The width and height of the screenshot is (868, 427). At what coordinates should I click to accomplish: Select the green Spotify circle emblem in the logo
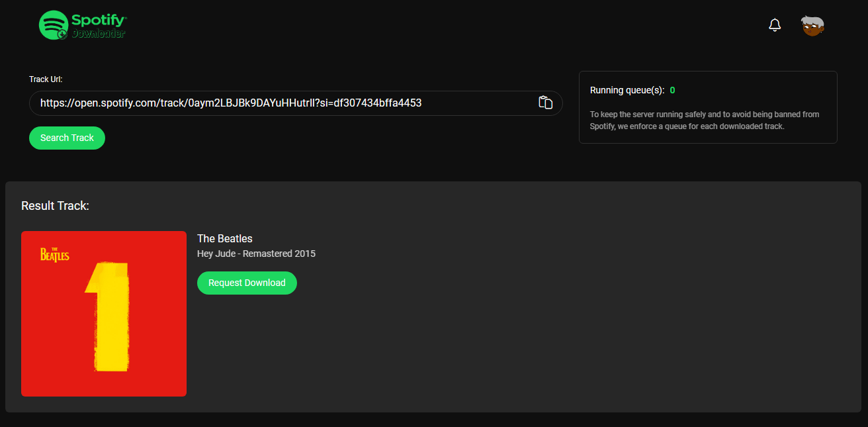54,24
